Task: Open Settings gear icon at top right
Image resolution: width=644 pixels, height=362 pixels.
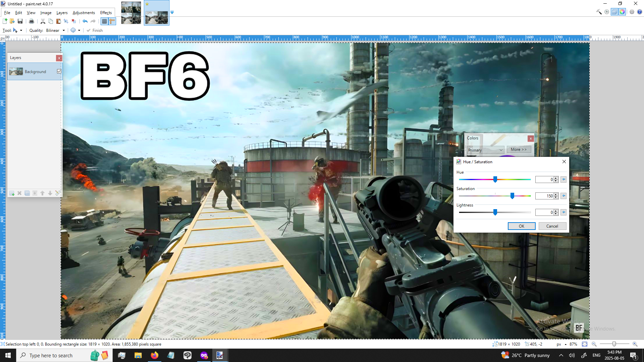Action: tap(632, 12)
